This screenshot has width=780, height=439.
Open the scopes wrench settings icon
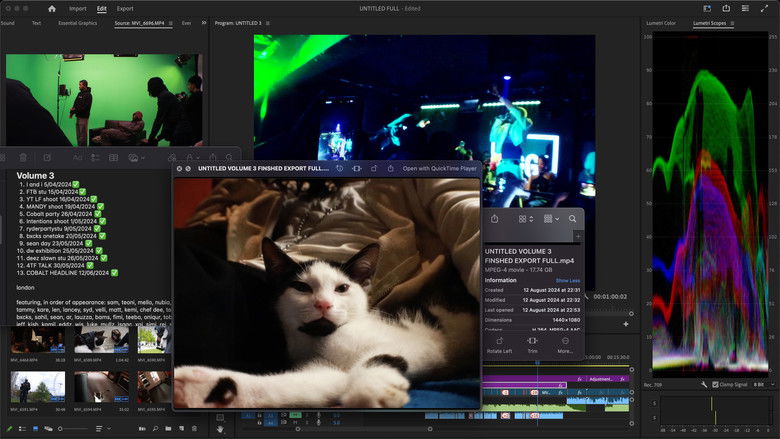pos(704,384)
